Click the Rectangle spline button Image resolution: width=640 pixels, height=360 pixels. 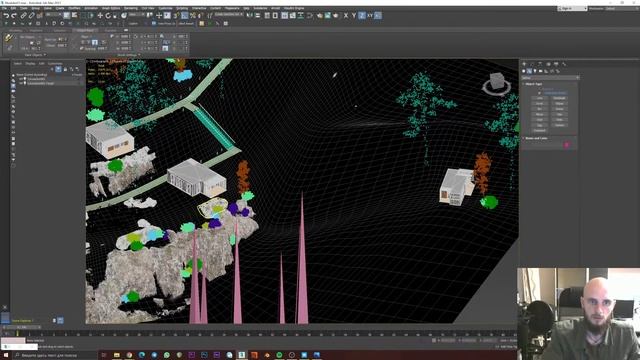[x=560, y=98]
